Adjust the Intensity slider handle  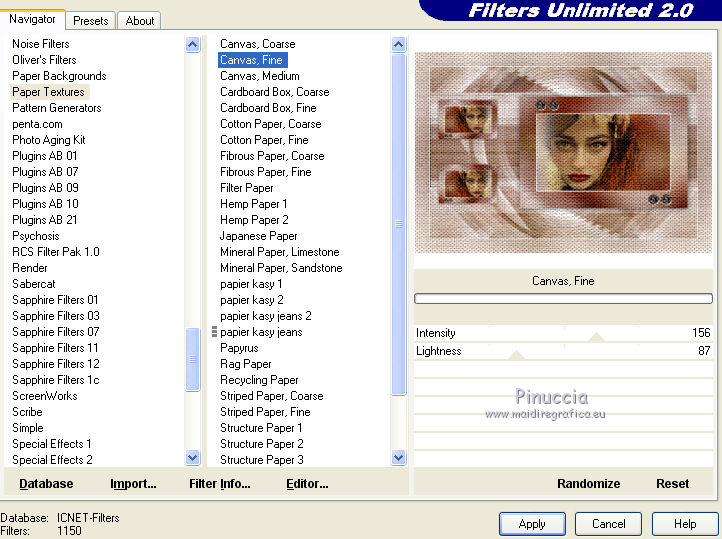coord(596,337)
